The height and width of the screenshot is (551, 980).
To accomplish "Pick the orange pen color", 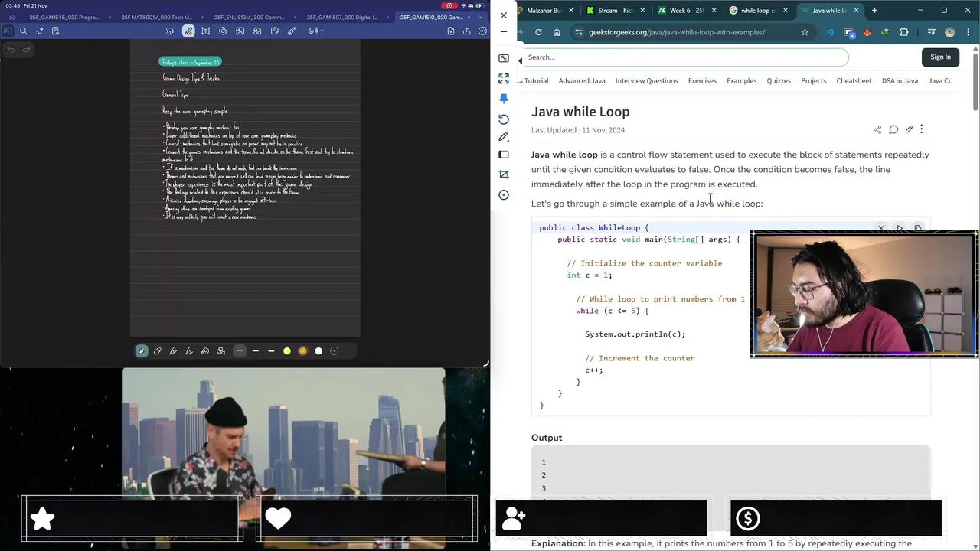I will pos(303,351).
